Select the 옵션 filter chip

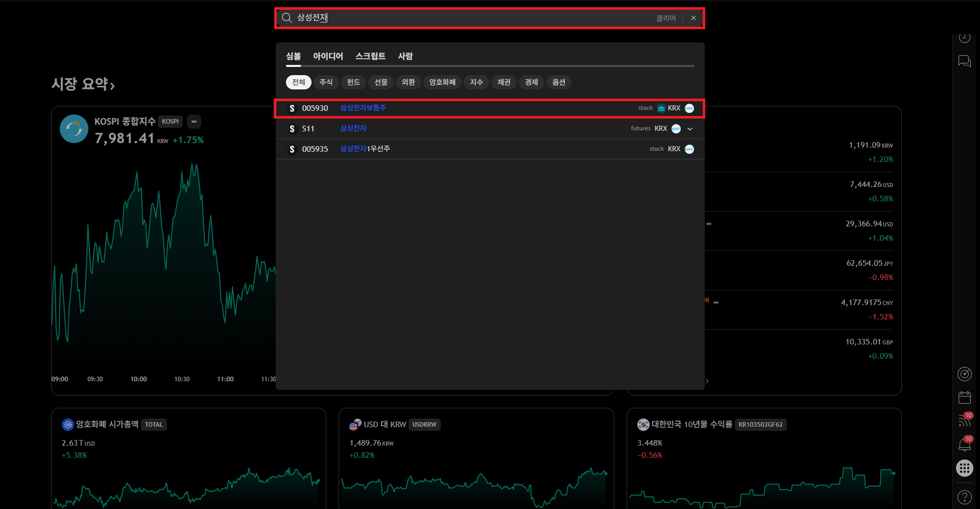pyautogui.click(x=559, y=82)
